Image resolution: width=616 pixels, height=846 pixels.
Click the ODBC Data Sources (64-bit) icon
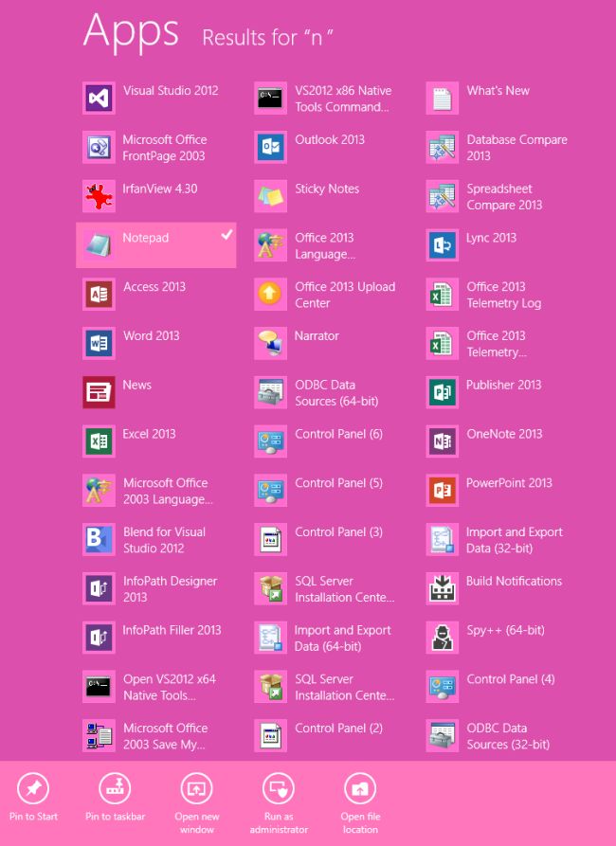(270, 392)
